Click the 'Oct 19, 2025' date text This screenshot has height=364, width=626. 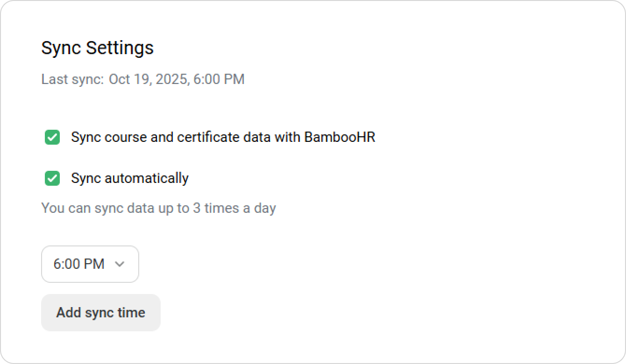[x=149, y=79]
